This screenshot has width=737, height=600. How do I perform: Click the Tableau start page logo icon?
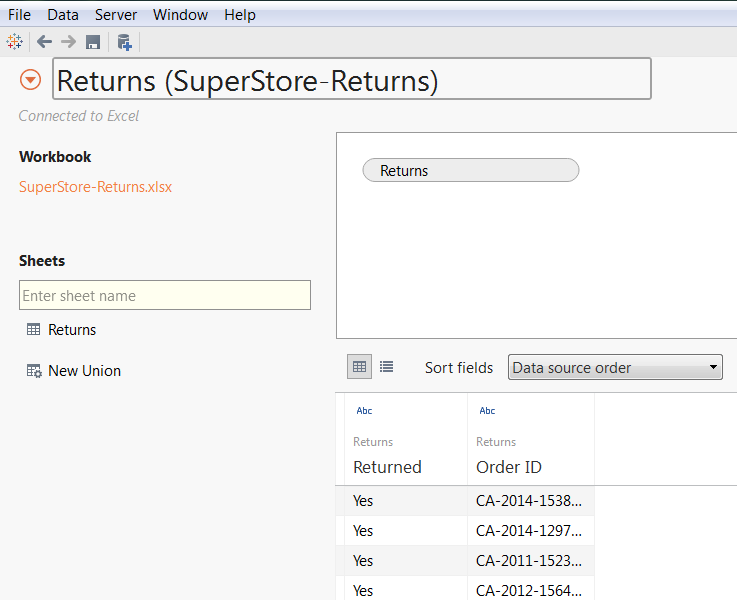(15, 42)
